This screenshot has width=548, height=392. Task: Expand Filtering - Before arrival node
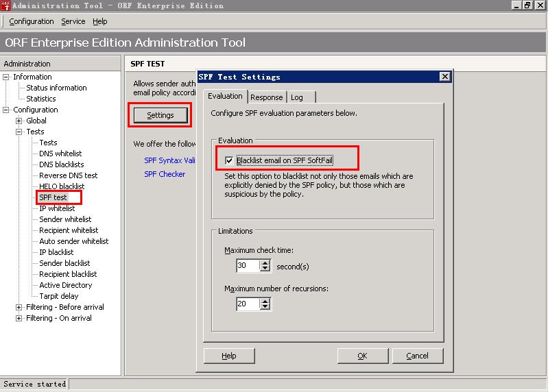19,307
